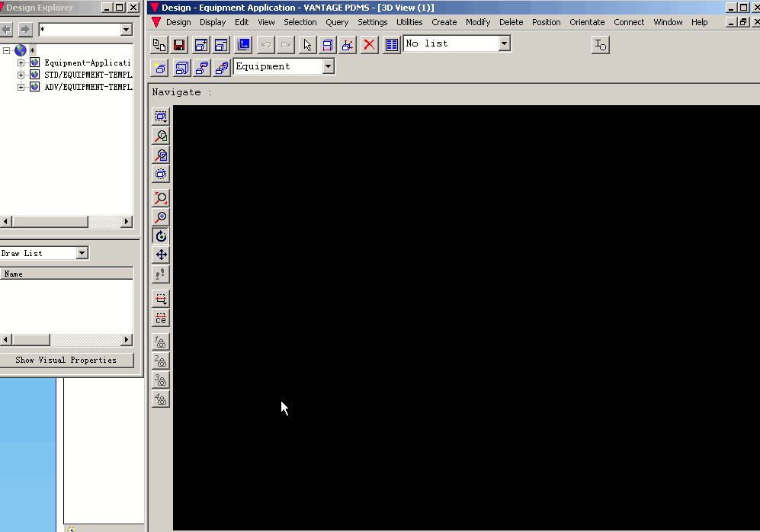Click the walk to draw list icon
Viewport: 760px width, 532px height.
[x=161, y=174]
